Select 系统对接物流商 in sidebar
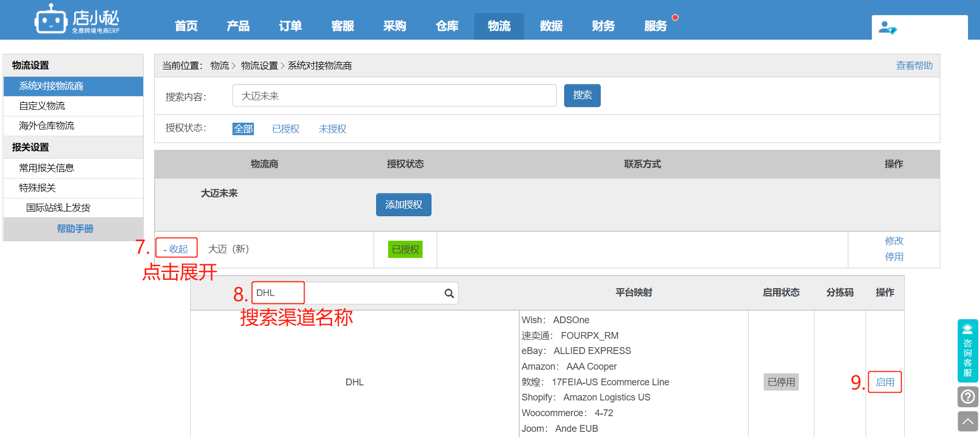Image resolution: width=980 pixels, height=437 pixels. click(x=73, y=86)
